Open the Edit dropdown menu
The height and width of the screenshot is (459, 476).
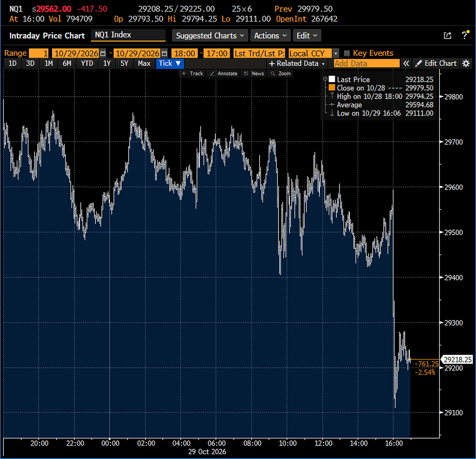(307, 36)
